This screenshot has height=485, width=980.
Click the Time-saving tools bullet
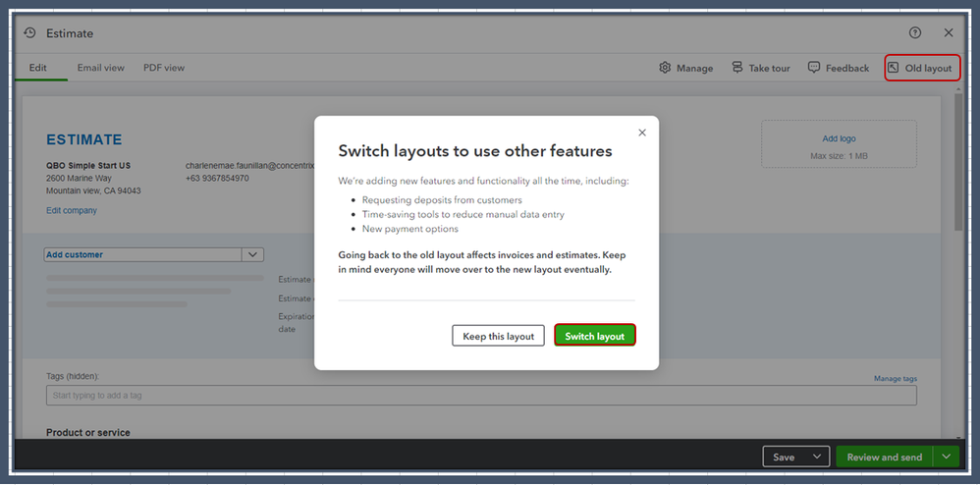click(463, 214)
